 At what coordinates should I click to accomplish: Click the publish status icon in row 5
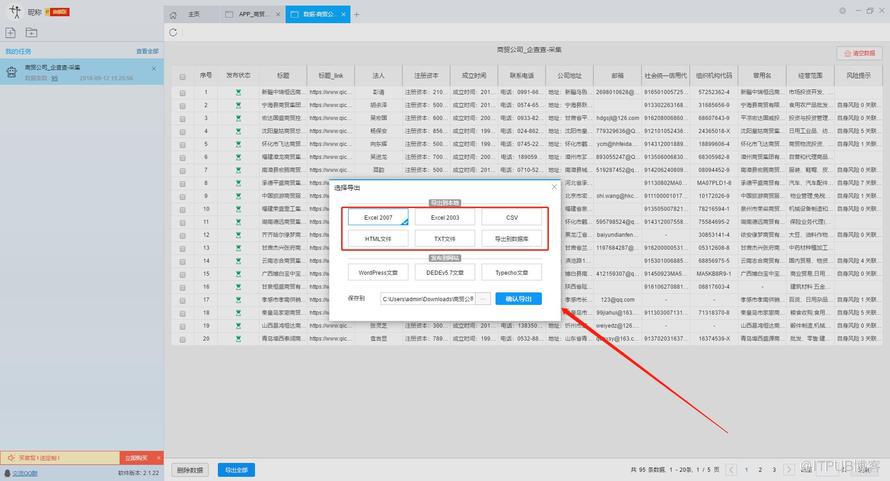click(238, 144)
